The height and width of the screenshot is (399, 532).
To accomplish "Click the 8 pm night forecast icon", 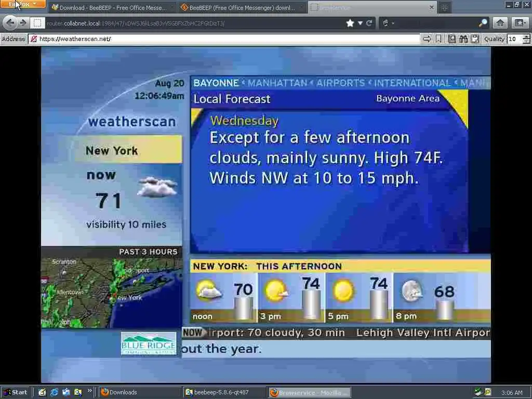I will pyautogui.click(x=412, y=291).
